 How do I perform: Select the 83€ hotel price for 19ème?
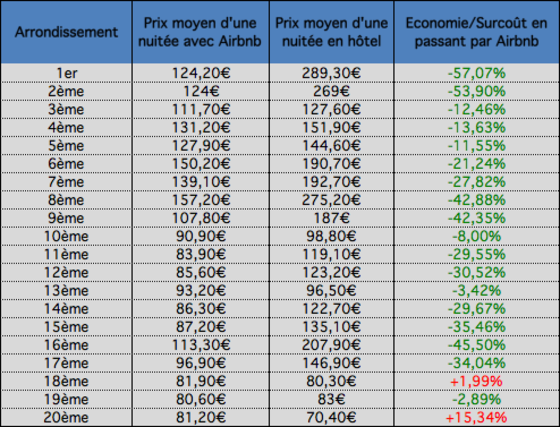[x=331, y=399]
